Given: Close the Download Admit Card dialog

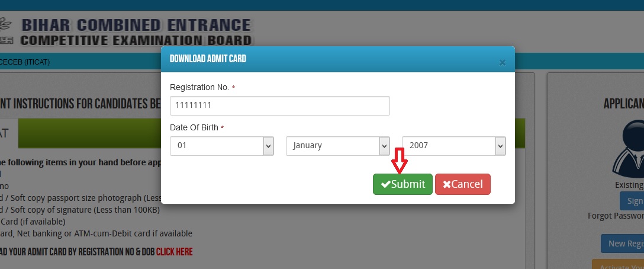Looking at the screenshot, I should (x=502, y=63).
